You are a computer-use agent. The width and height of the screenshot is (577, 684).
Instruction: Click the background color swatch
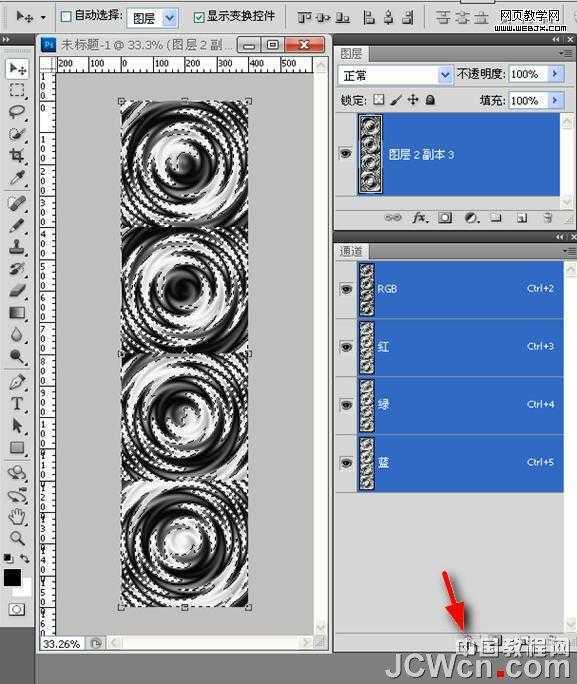coord(25,589)
